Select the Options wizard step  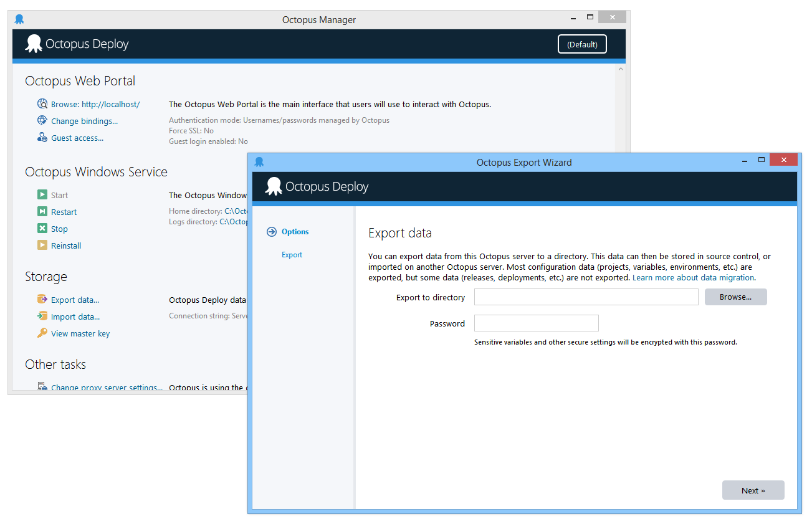tap(295, 231)
